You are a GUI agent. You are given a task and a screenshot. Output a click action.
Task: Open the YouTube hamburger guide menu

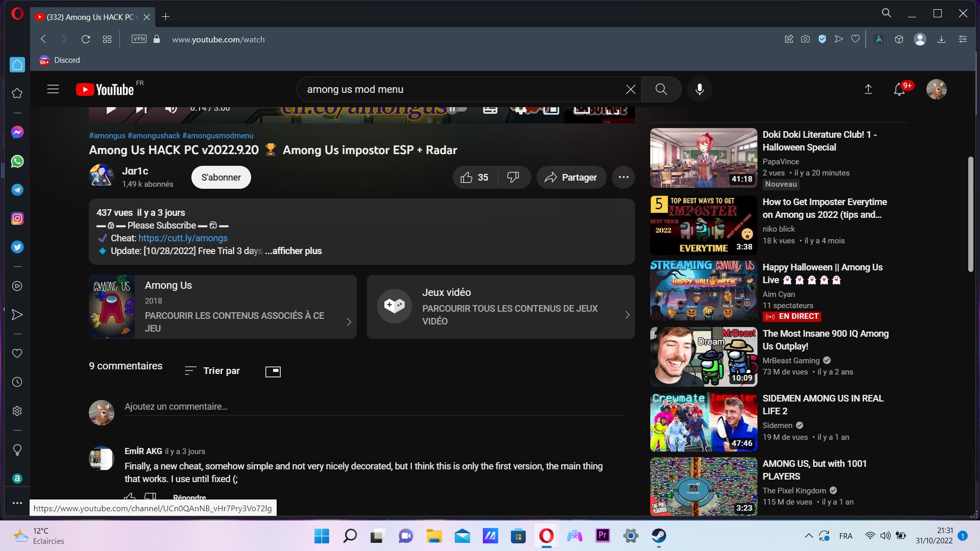click(x=53, y=89)
